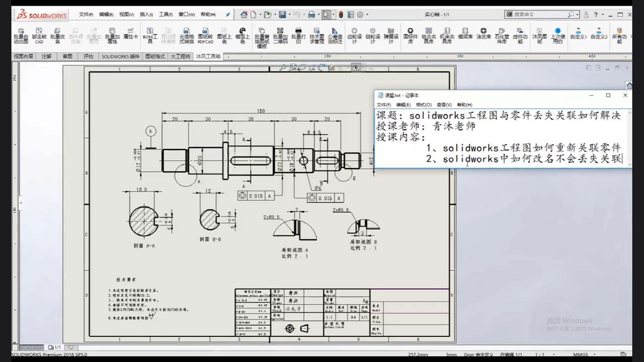This screenshot has height=362, width=644.
Task: Create a new document from quick toolbar
Action: 254,14
